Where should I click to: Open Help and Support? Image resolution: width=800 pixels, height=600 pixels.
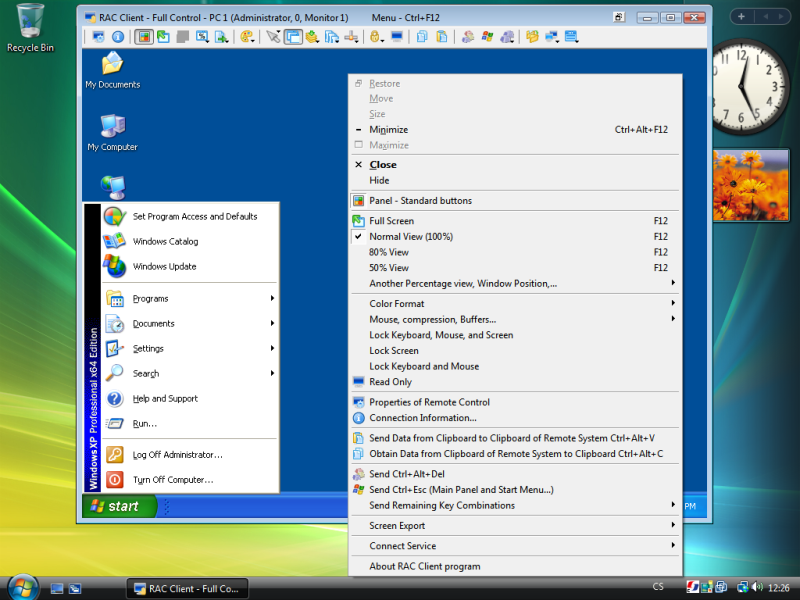(x=190, y=398)
